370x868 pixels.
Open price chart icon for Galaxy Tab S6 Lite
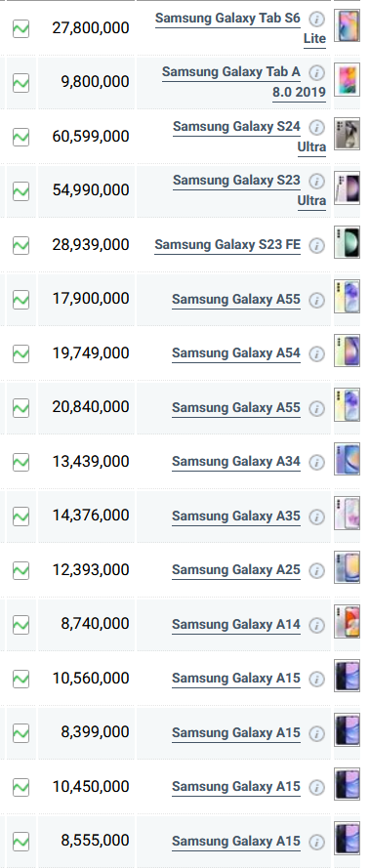[21, 27]
